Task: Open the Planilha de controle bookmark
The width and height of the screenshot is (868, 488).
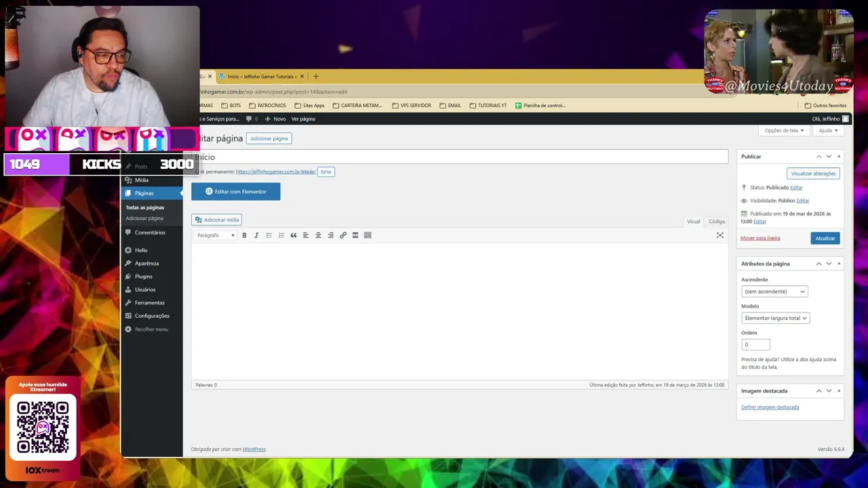Action: [540, 106]
